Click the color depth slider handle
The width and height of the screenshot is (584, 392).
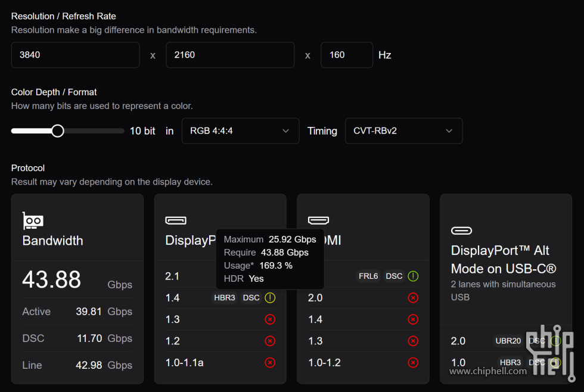[58, 131]
